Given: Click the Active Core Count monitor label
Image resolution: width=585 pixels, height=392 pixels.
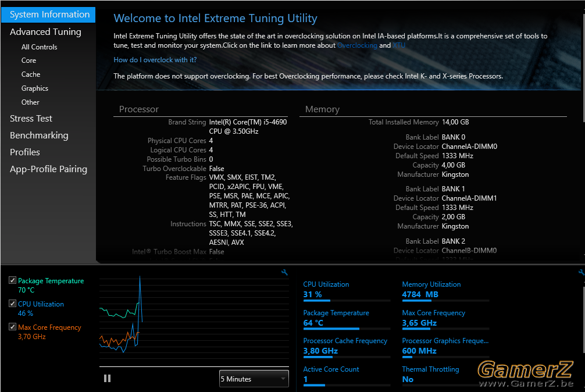Looking at the screenshot, I should (331, 369).
